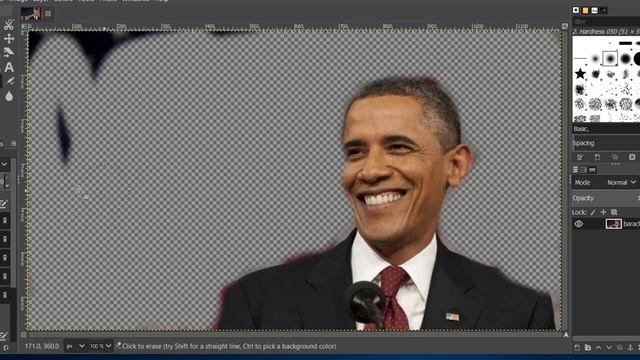Open the layer Mode dropdown showing Normal

[621, 182]
